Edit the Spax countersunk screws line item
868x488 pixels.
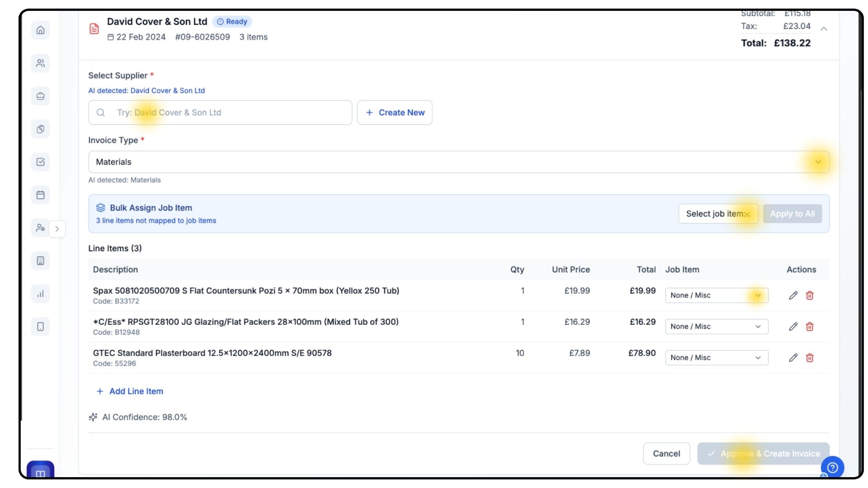click(x=793, y=296)
